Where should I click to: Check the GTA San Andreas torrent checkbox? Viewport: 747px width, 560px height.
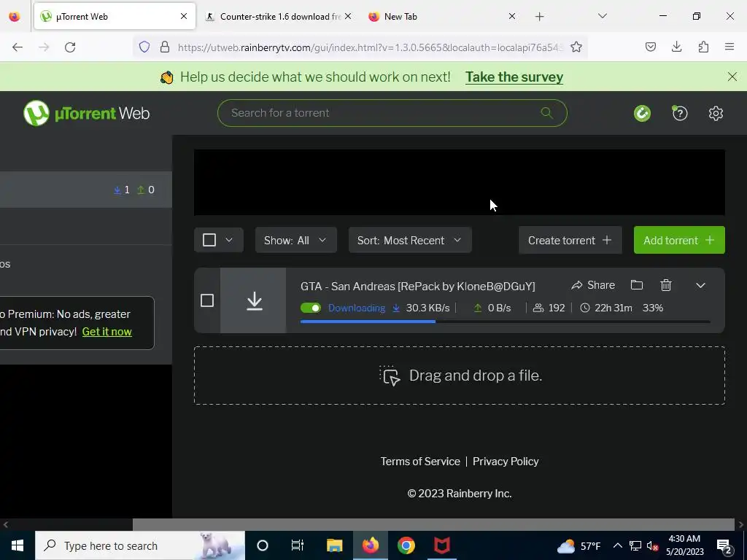coord(206,300)
